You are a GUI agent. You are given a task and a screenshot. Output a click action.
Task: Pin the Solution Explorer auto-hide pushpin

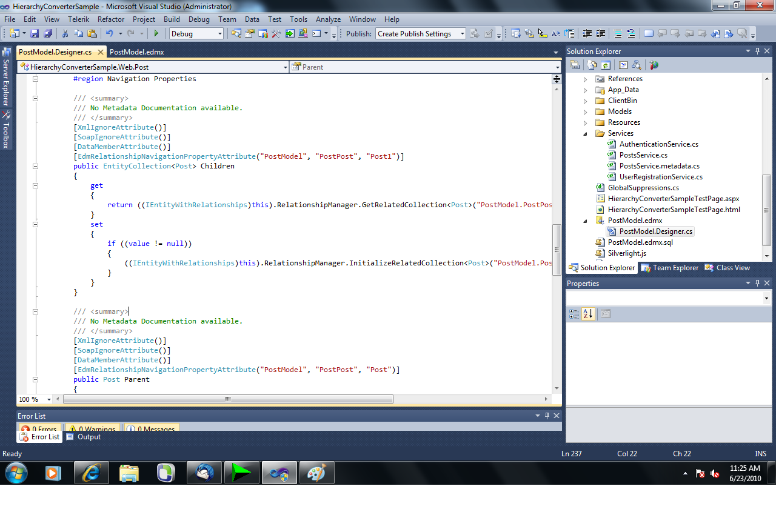[758, 52]
